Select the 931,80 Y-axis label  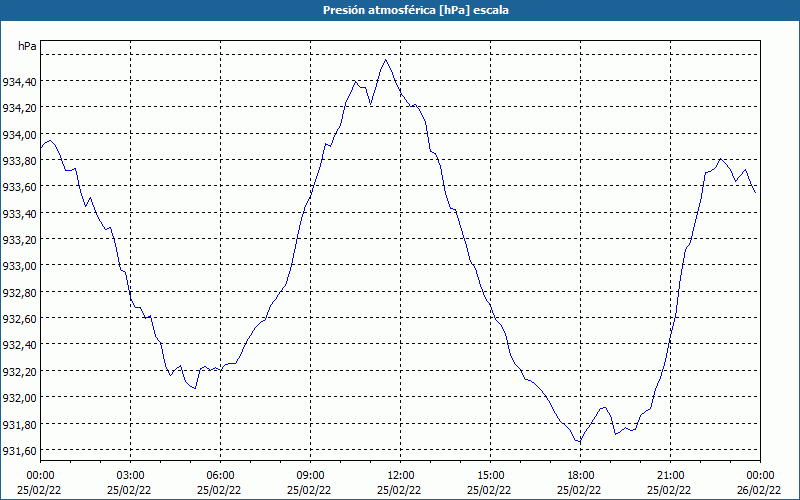point(19,424)
